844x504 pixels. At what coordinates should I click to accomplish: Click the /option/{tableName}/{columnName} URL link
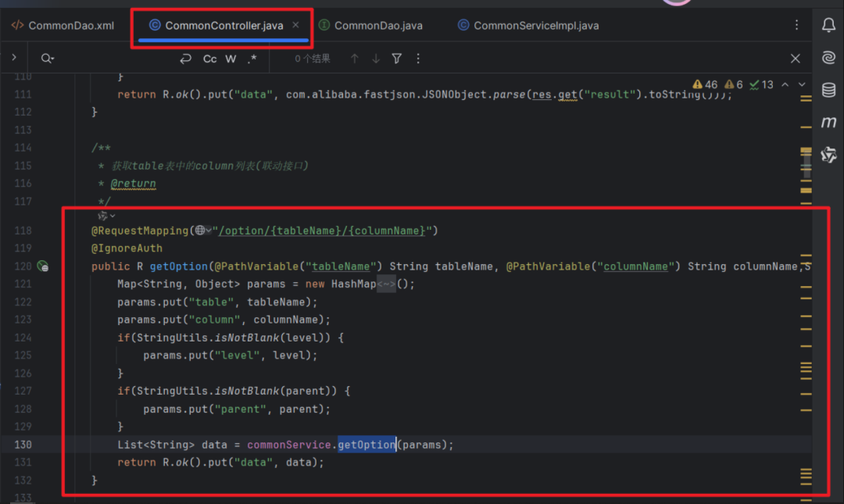tap(322, 231)
